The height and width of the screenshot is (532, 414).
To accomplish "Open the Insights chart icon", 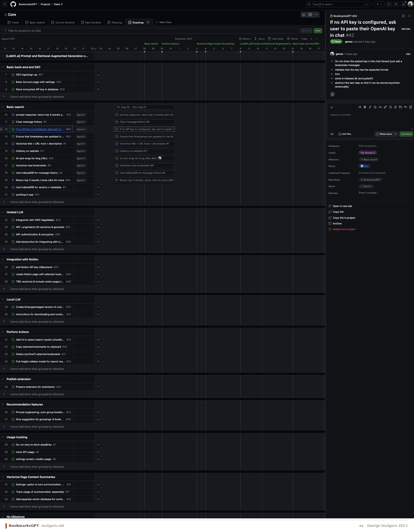I will click(304, 15).
